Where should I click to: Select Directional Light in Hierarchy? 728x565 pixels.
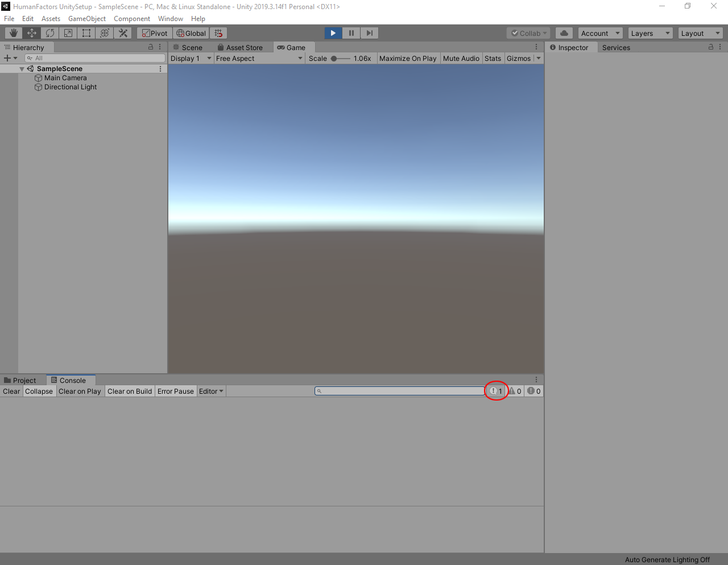click(71, 87)
